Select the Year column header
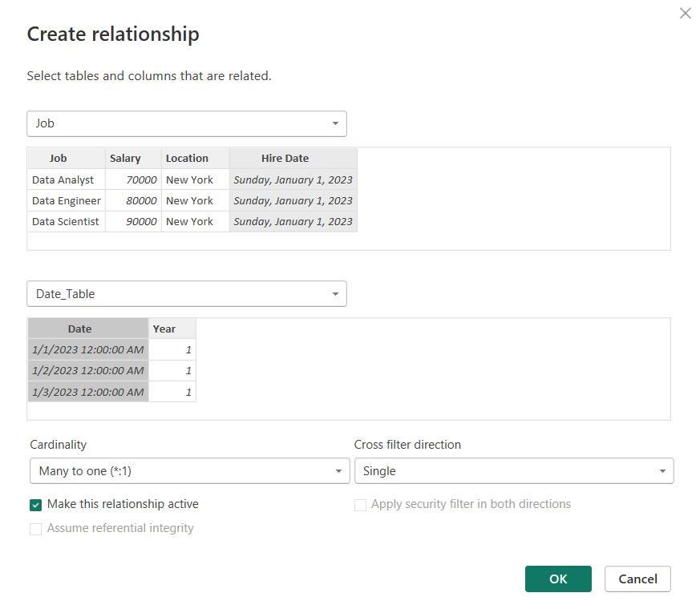The height and width of the screenshot is (613, 700). pos(172,329)
